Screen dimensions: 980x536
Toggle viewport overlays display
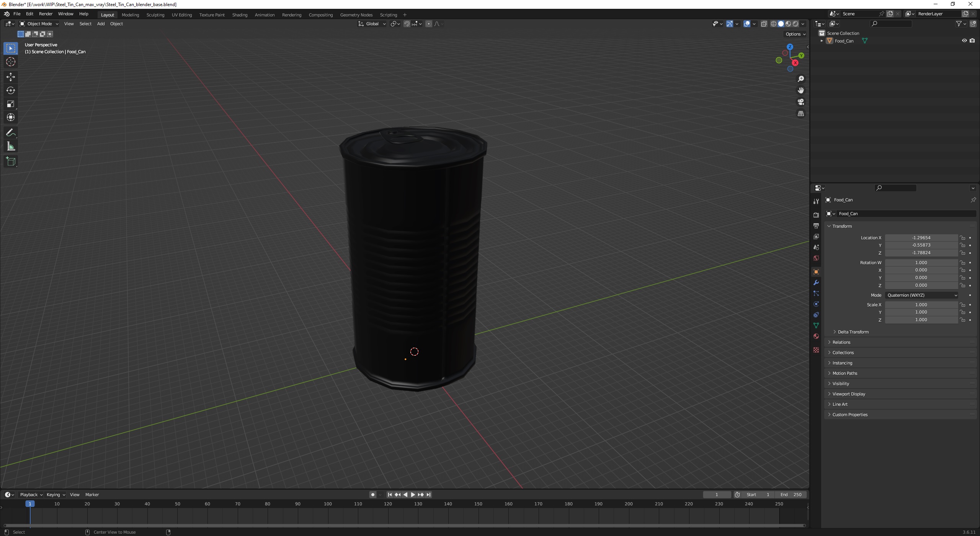(747, 24)
